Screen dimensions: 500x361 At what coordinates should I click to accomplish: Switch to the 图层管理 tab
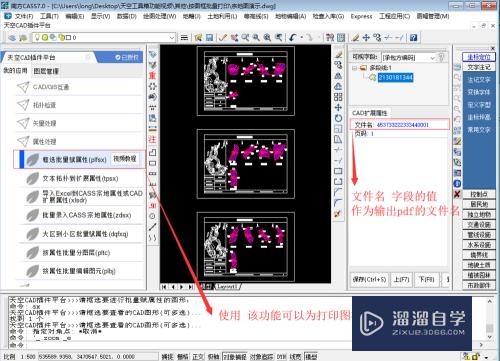point(46,71)
